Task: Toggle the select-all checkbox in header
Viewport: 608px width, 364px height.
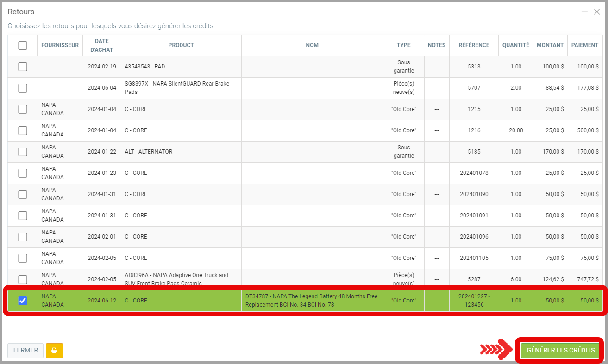Action: 22,45
